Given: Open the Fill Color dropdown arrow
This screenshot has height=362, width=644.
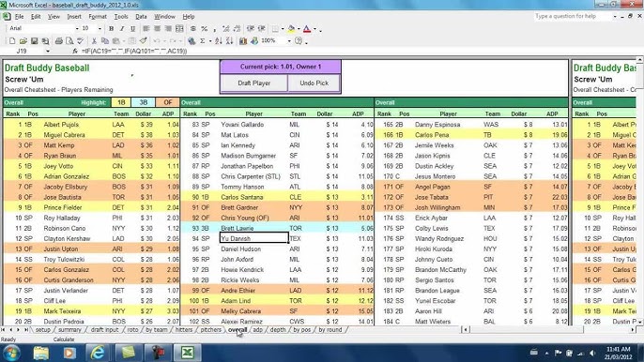Looking at the screenshot, I should click(299, 29).
